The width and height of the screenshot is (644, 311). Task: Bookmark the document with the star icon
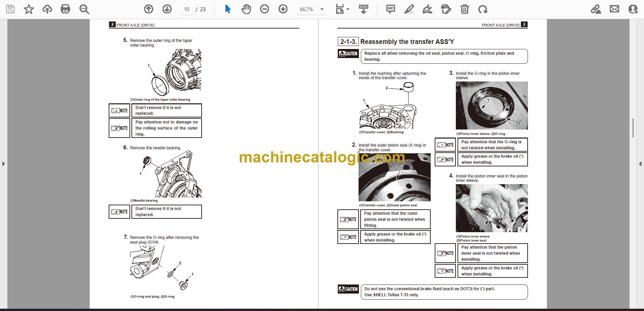(x=29, y=9)
